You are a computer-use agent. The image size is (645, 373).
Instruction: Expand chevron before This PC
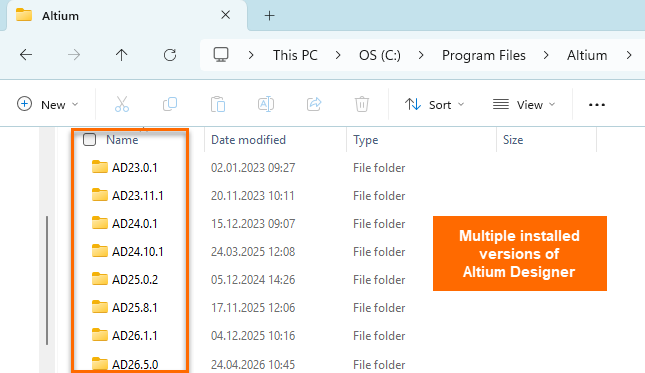[x=251, y=55]
